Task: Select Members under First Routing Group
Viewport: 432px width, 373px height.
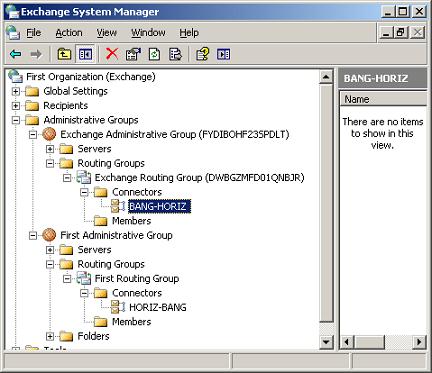Action: tap(132, 322)
